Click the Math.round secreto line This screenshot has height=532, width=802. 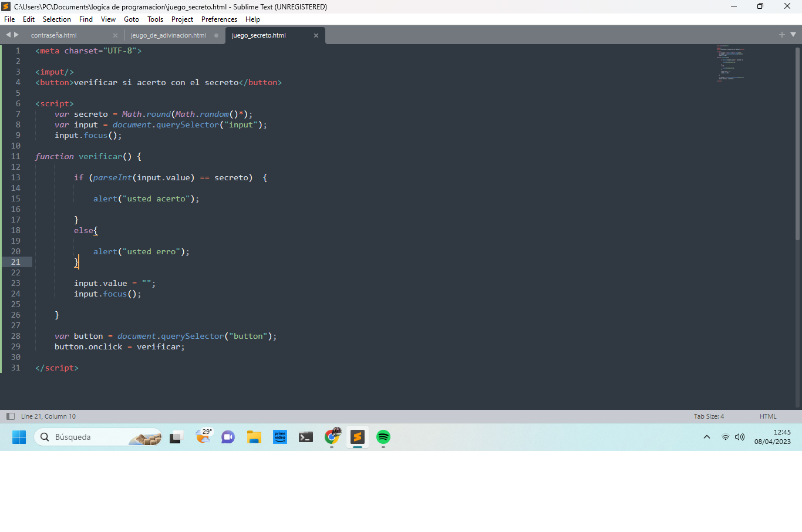(154, 114)
